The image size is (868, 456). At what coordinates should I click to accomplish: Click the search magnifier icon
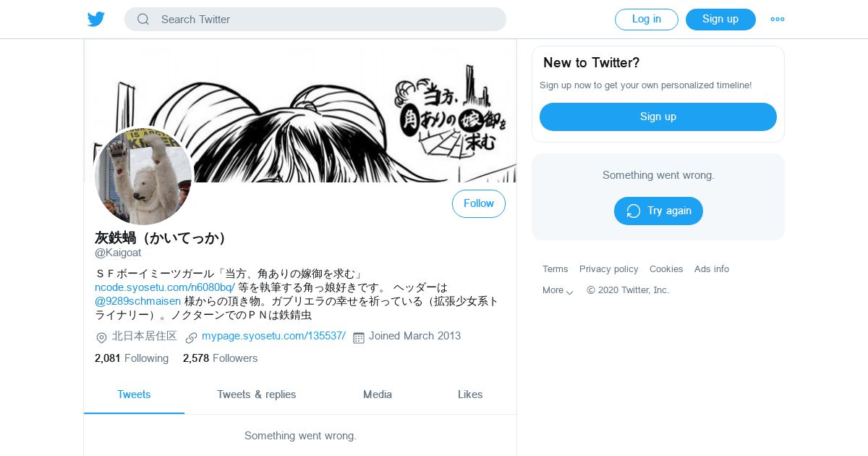tap(143, 20)
